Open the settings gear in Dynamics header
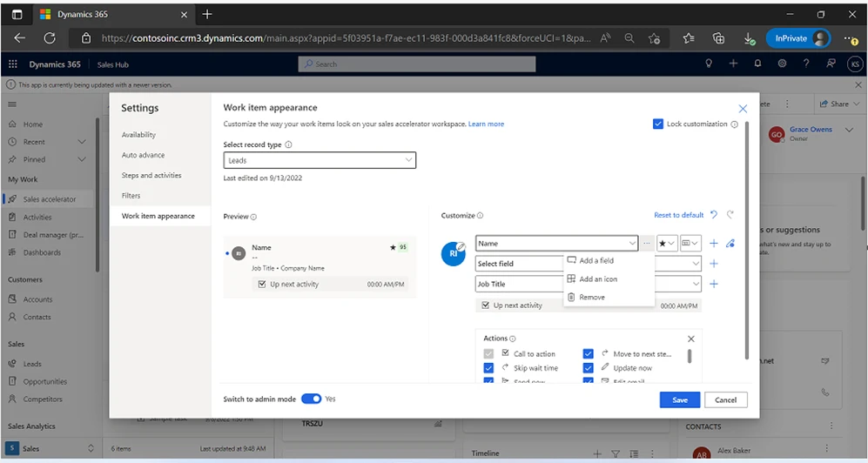Image resolution: width=868 pixels, height=463 pixels. pos(782,64)
